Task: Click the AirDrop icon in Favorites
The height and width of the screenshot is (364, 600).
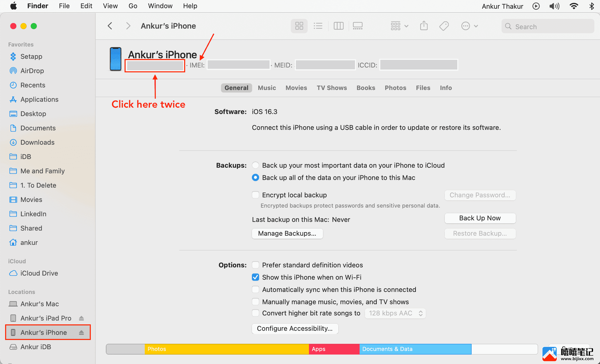Action: point(13,71)
